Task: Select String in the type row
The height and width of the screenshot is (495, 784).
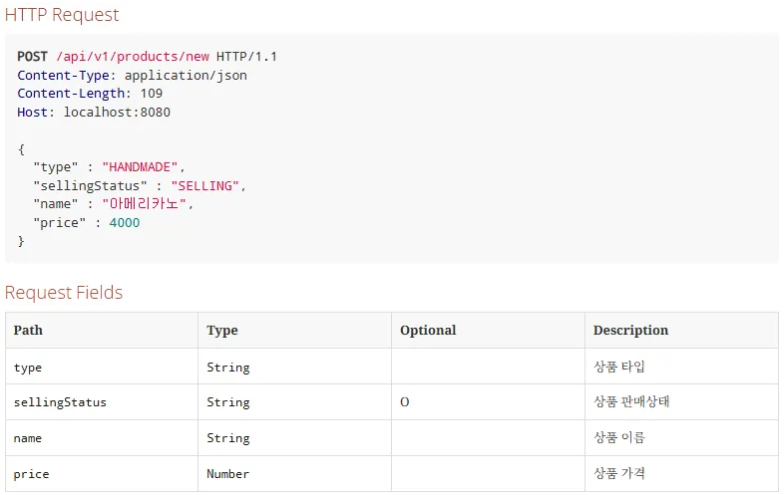Action: pyautogui.click(x=228, y=368)
